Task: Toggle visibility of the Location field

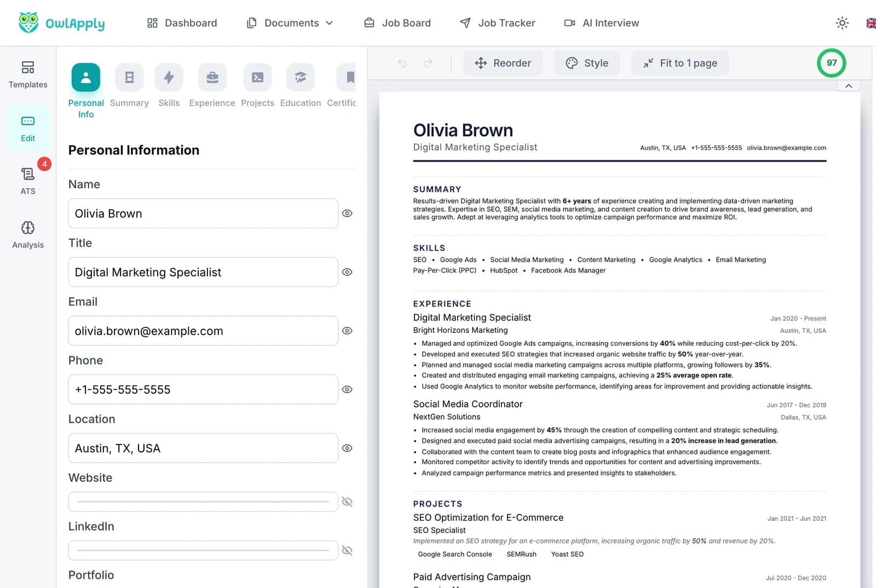Action: click(x=347, y=448)
